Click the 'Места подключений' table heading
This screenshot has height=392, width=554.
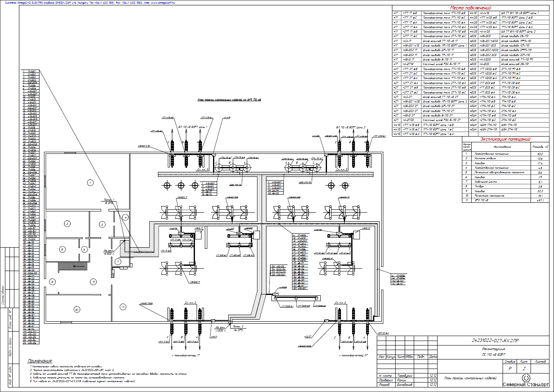pyautogui.click(x=471, y=8)
